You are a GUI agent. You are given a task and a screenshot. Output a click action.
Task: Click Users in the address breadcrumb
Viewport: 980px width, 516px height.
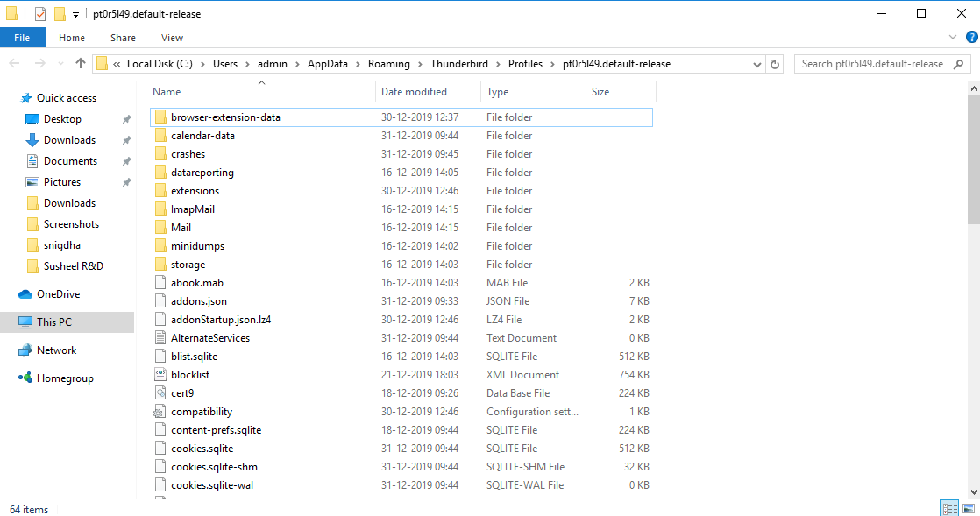(x=225, y=64)
